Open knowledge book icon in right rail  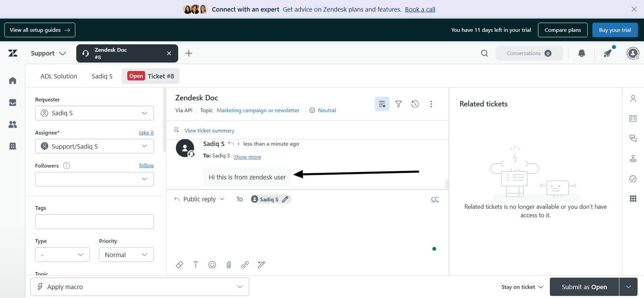(x=633, y=118)
